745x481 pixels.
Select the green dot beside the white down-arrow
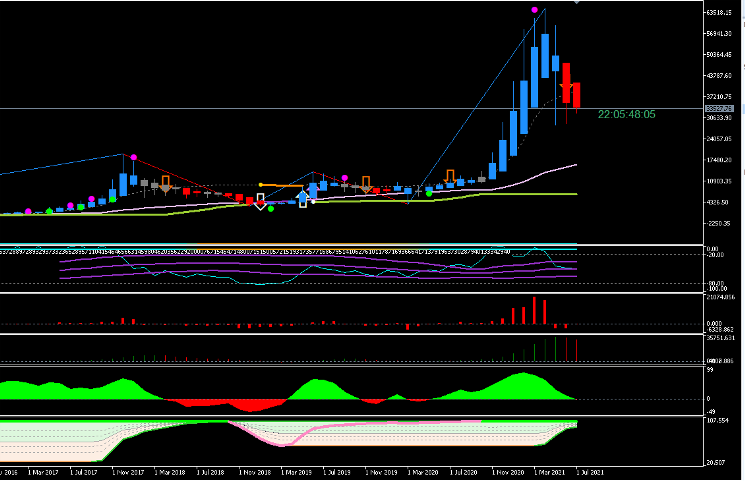pyautogui.click(x=271, y=208)
